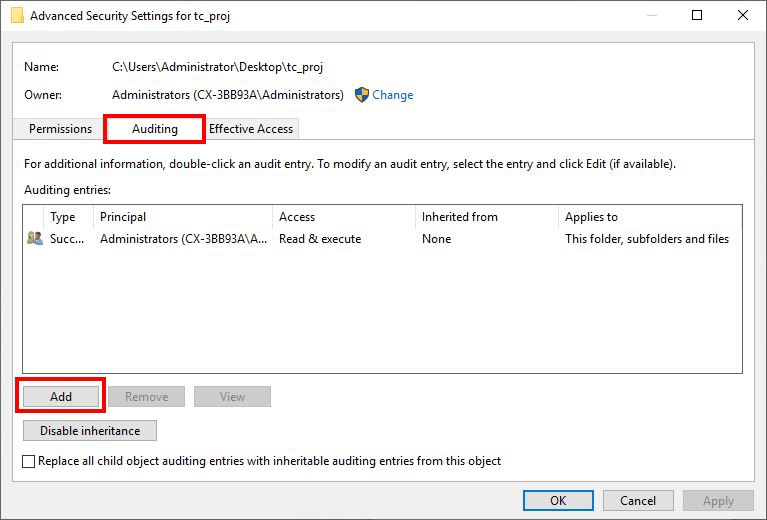Image resolution: width=767 pixels, height=520 pixels.
Task: Select the user group icon of audit entry
Action: coord(35,238)
